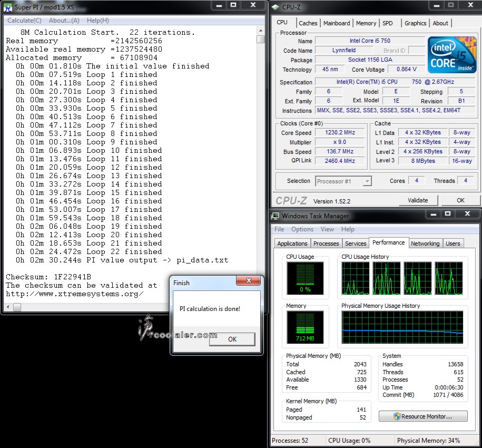Click the CPU Usage meter showing 0 %
482x448 pixels.
pyautogui.click(x=305, y=278)
